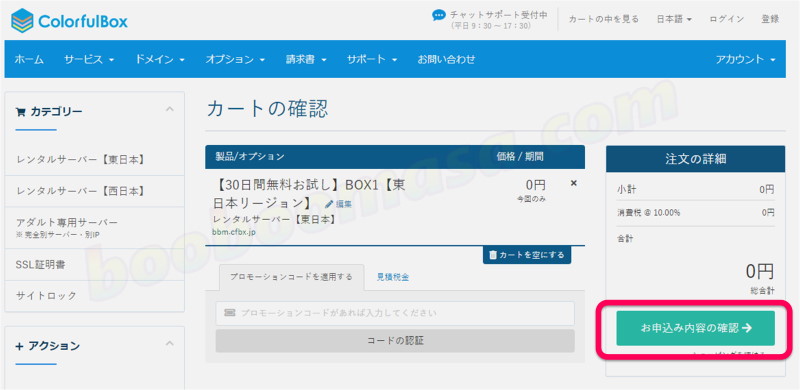Open the オプション dropdown menu
800x390 pixels.
pos(235,59)
